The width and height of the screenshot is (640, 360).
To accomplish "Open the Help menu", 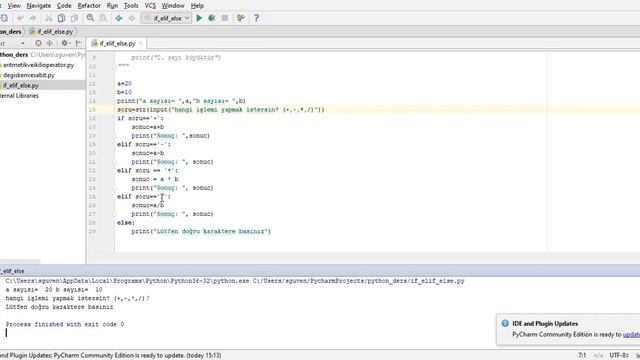I will click(197, 6).
